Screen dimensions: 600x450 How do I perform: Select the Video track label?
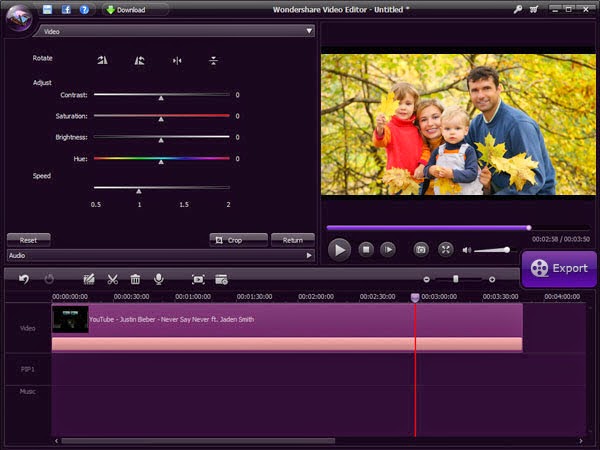(x=28, y=328)
